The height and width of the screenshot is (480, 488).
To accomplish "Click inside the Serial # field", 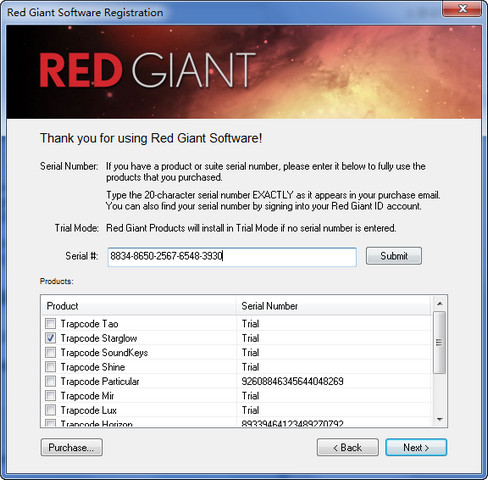I will click(x=232, y=256).
